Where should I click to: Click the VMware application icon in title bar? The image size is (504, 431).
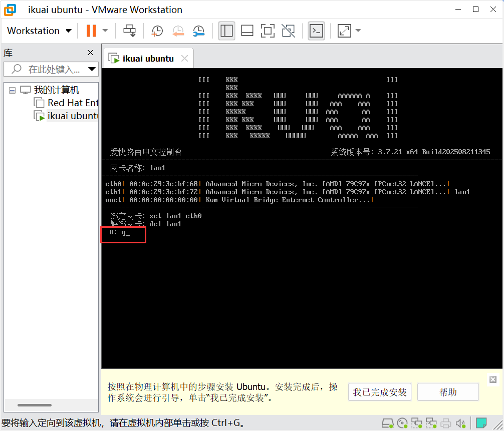click(10, 10)
